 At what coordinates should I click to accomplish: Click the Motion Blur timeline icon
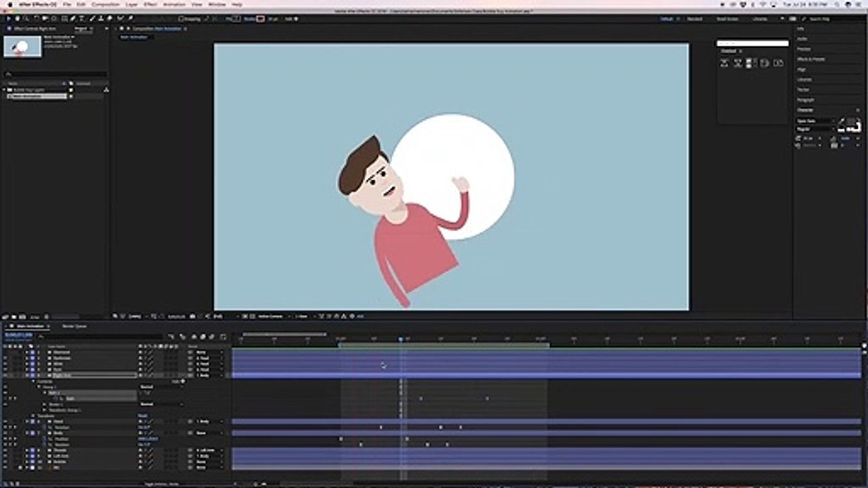[212, 336]
